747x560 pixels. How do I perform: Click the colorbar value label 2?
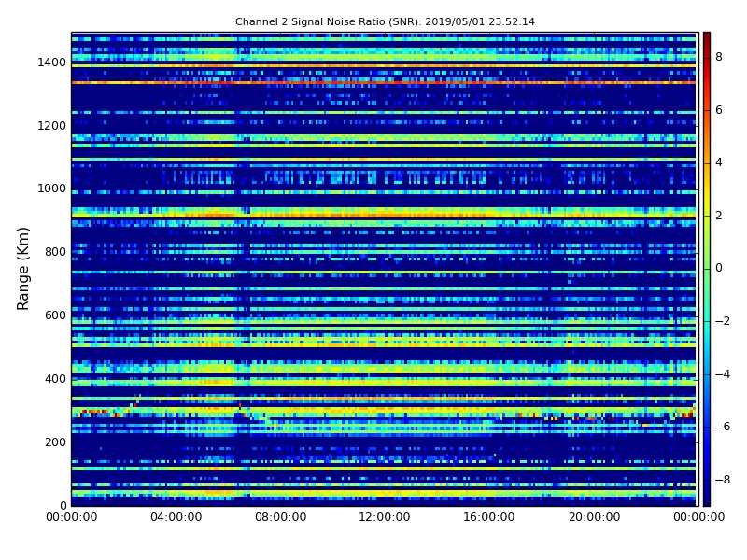click(x=719, y=216)
